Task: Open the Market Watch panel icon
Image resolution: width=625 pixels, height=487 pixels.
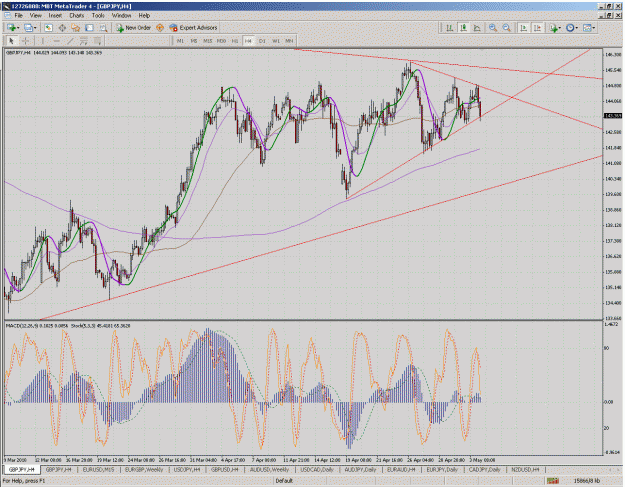Action: click(x=48, y=27)
